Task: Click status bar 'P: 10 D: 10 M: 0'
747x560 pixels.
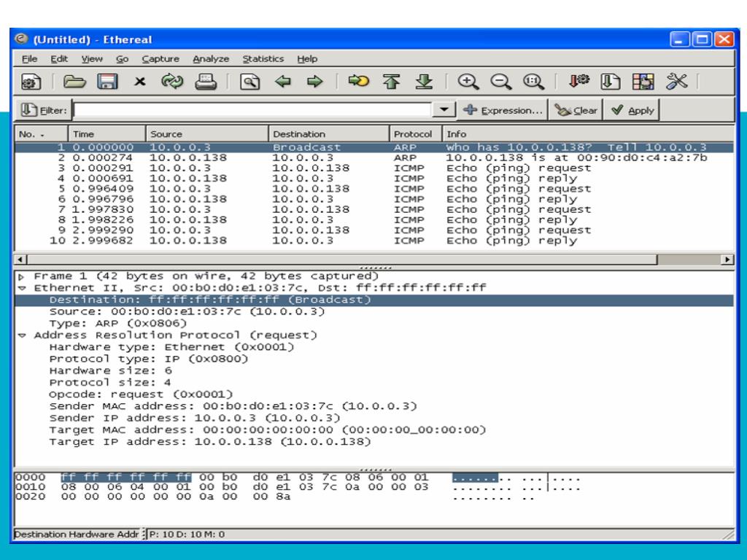Action: click(187, 534)
